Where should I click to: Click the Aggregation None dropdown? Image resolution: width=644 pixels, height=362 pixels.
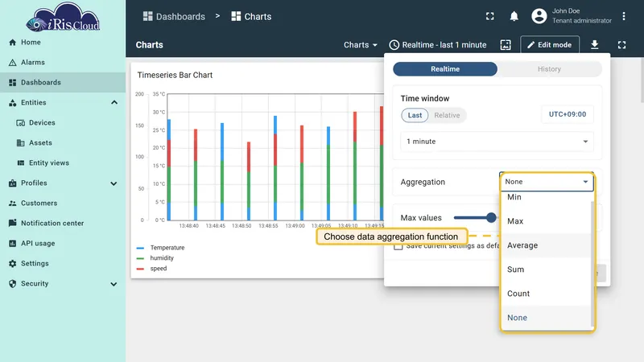click(547, 182)
